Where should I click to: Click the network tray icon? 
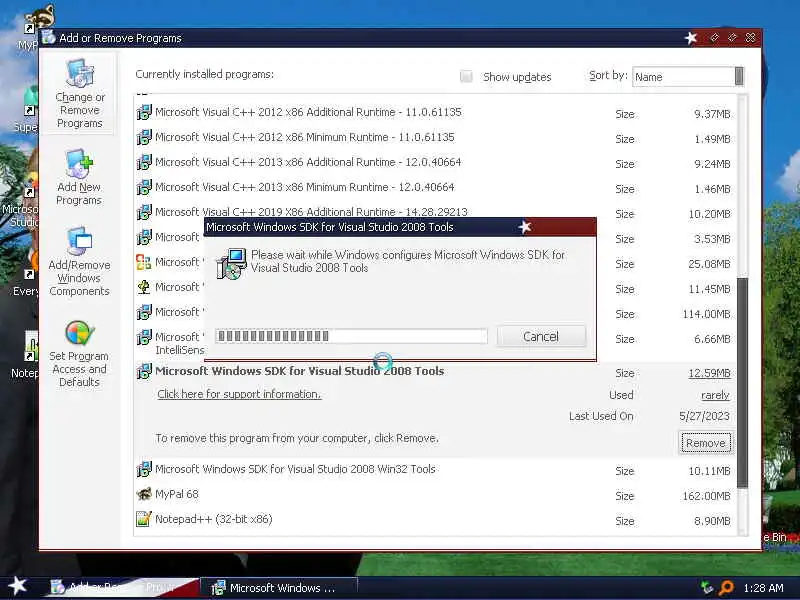[x=707, y=588]
